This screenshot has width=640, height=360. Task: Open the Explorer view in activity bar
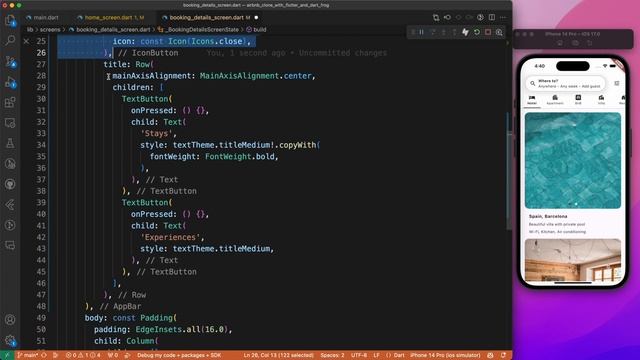pyautogui.click(x=10, y=20)
